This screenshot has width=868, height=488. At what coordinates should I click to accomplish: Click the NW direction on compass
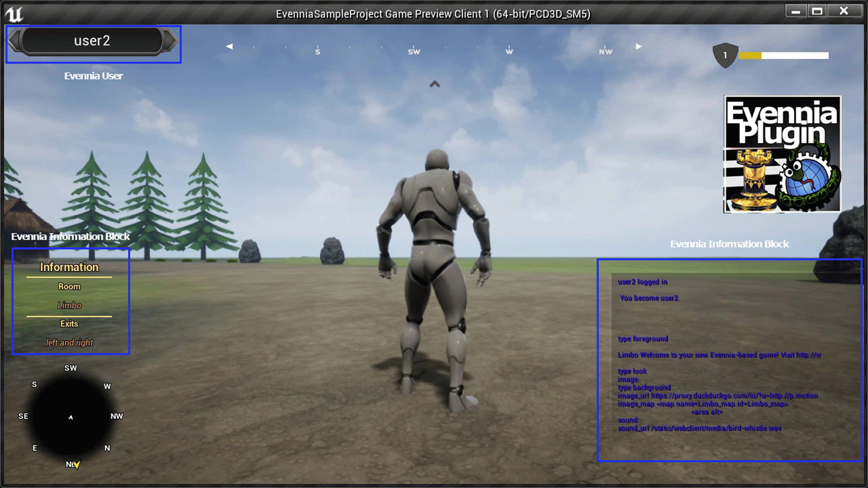[118, 416]
